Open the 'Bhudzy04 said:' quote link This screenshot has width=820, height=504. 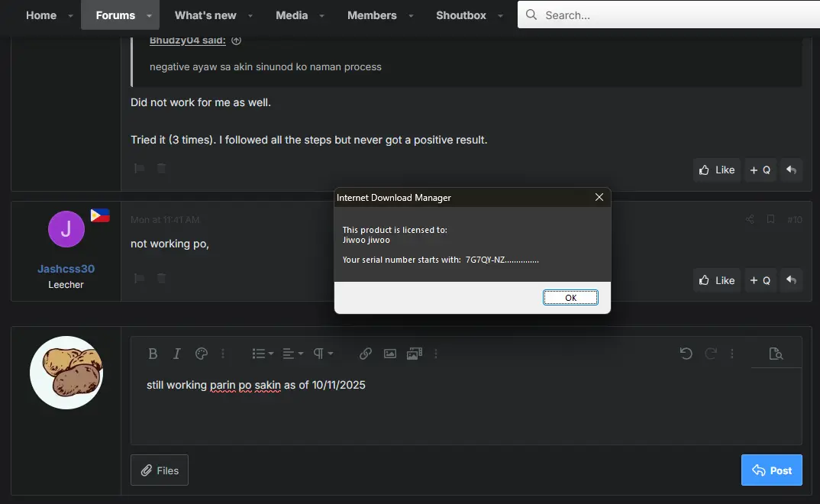pyautogui.click(x=188, y=40)
